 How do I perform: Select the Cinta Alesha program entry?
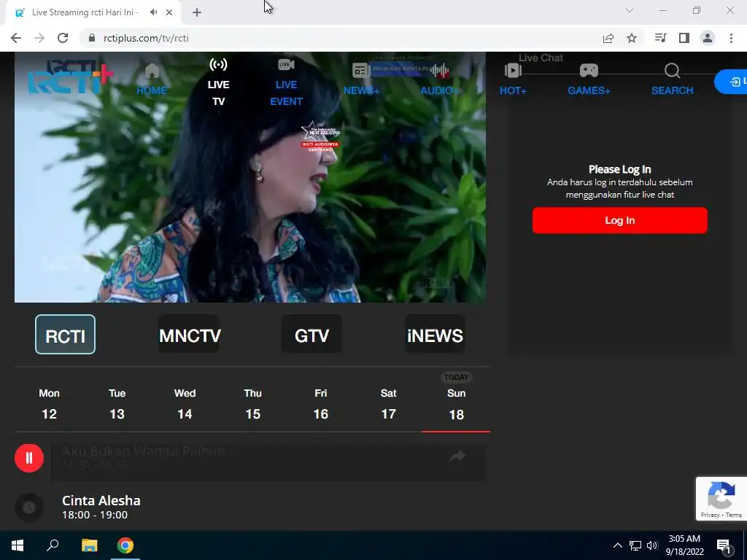coord(101,507)
